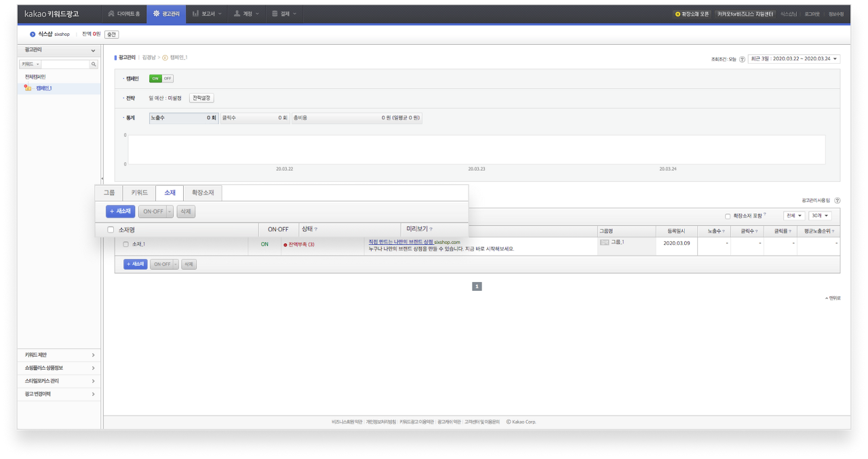Click the ad preview link to sixshop.com
Screen dimensions: 868x459
point(400,242)
